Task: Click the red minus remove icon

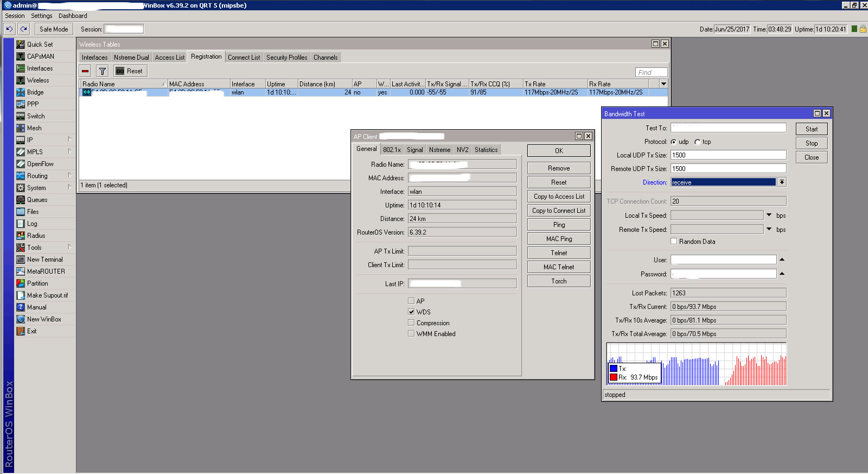Action: 85,71
